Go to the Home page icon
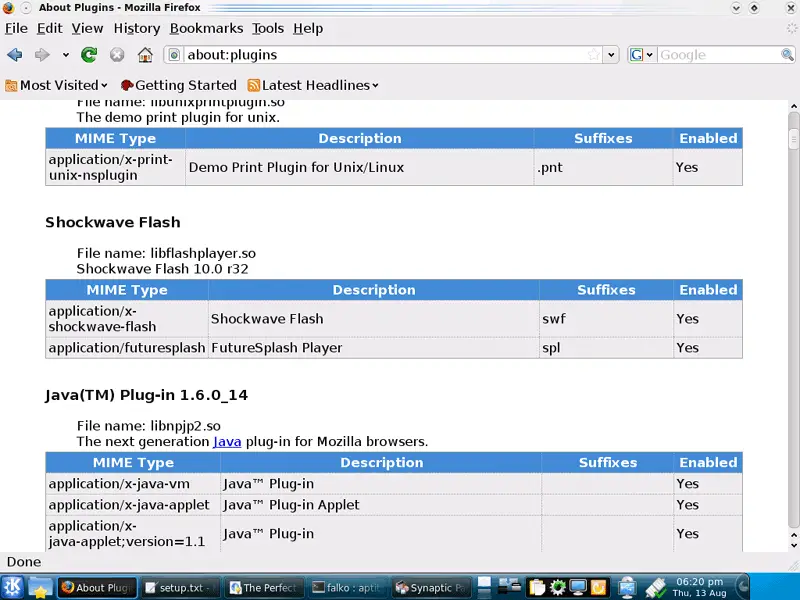Screen dimensions: 800x600 click(x=145, y=55)
